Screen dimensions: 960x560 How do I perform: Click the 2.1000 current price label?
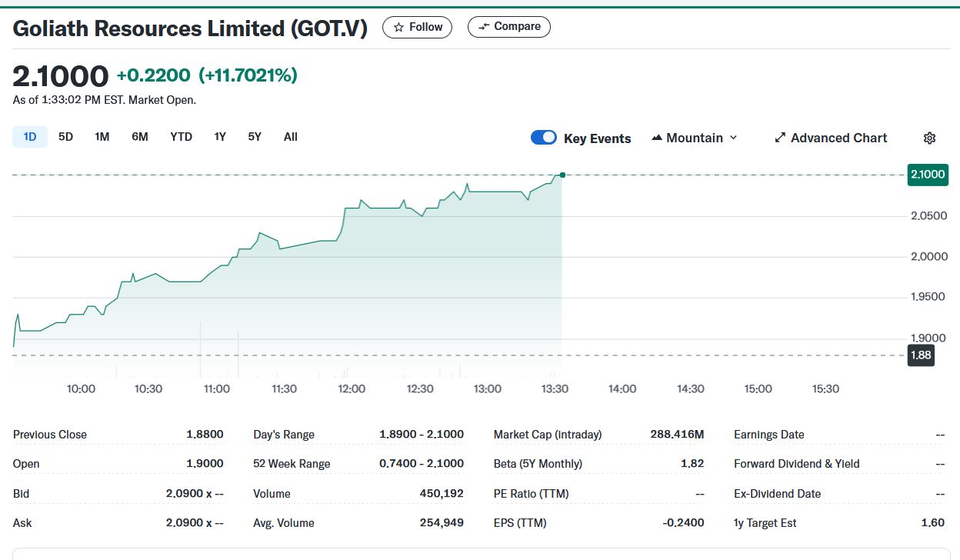[x=927, y=175]
